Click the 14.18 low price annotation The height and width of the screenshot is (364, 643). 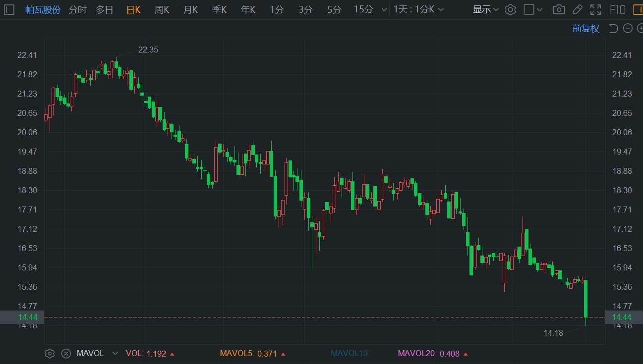[x=553, y=333]
